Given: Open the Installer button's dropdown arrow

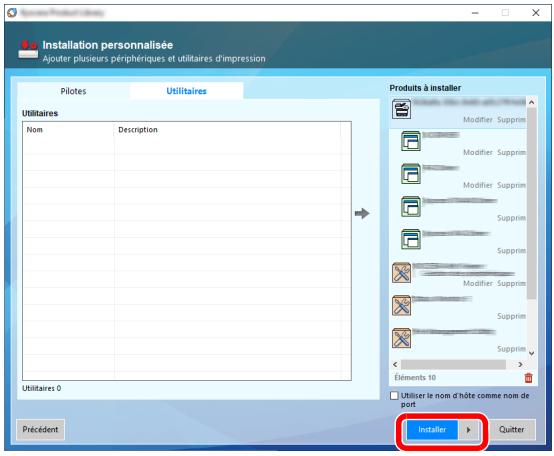Looking at the screenshot, I should [468, 430].
